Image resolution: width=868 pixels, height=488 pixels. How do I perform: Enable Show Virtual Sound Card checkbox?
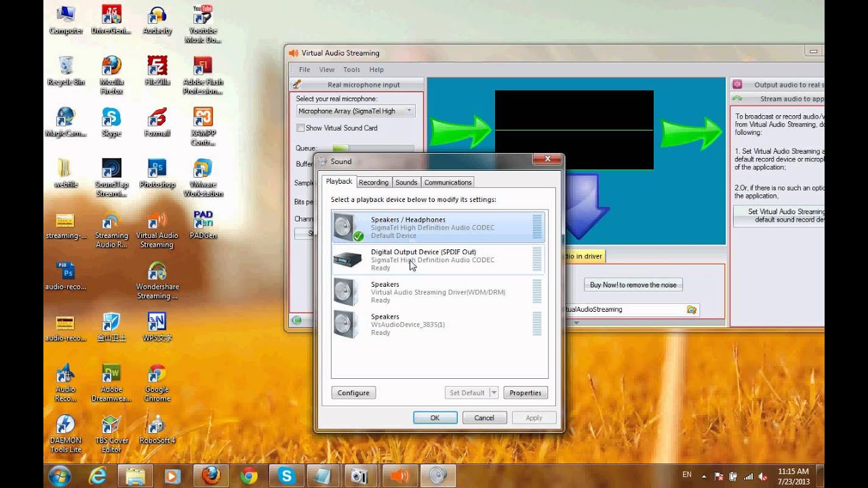[300, 127]
